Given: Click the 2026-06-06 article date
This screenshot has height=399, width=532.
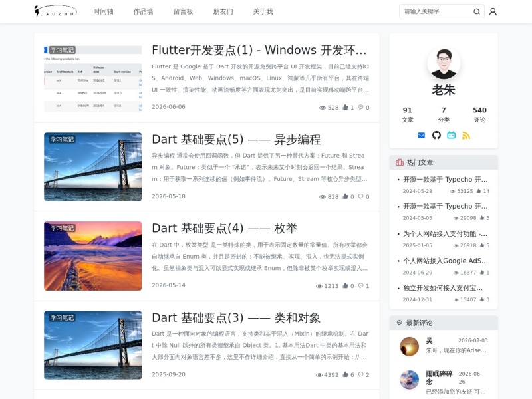Looking at the screenshot, I should pyautogui.click(x=169, y=107).
